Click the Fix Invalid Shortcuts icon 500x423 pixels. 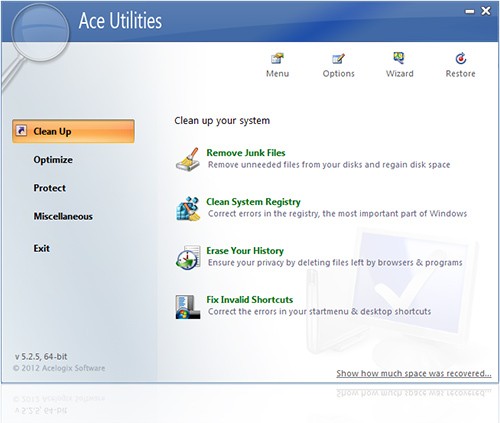[188, 307]
